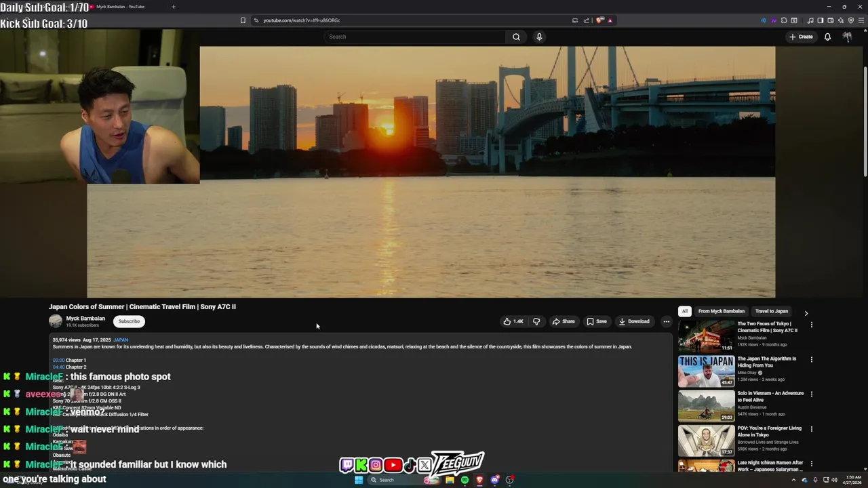
Task: Open the Leo AI sparkle icon
Action: click(x=841, y=20)
